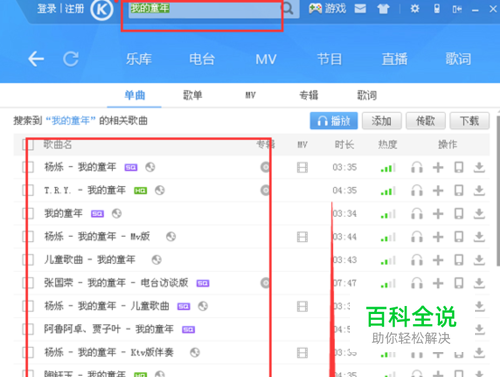Show the MV results sub-tab
This screenshot has width=500, height=377.
[x=251, y=95]
